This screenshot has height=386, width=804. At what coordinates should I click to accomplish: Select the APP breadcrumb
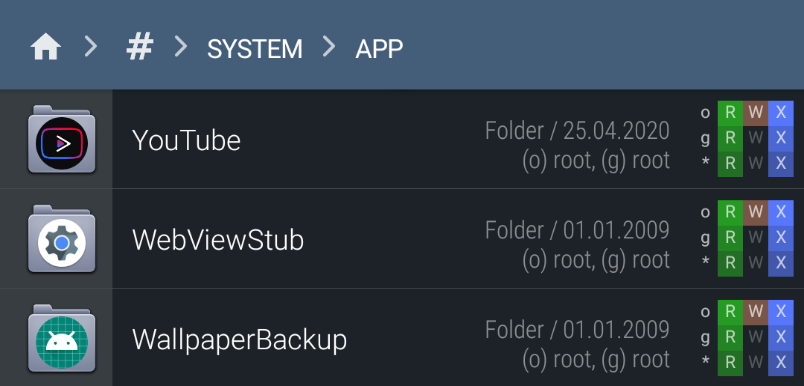point(379,49)
